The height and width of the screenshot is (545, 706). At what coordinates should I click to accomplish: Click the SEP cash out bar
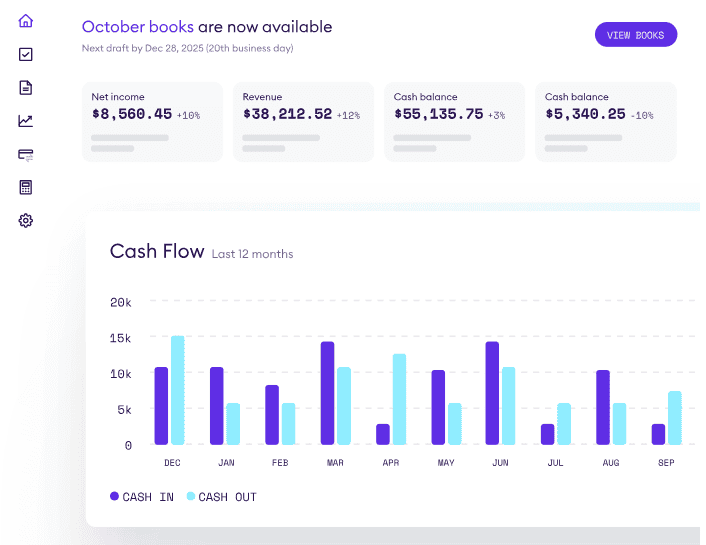[675, 418]
